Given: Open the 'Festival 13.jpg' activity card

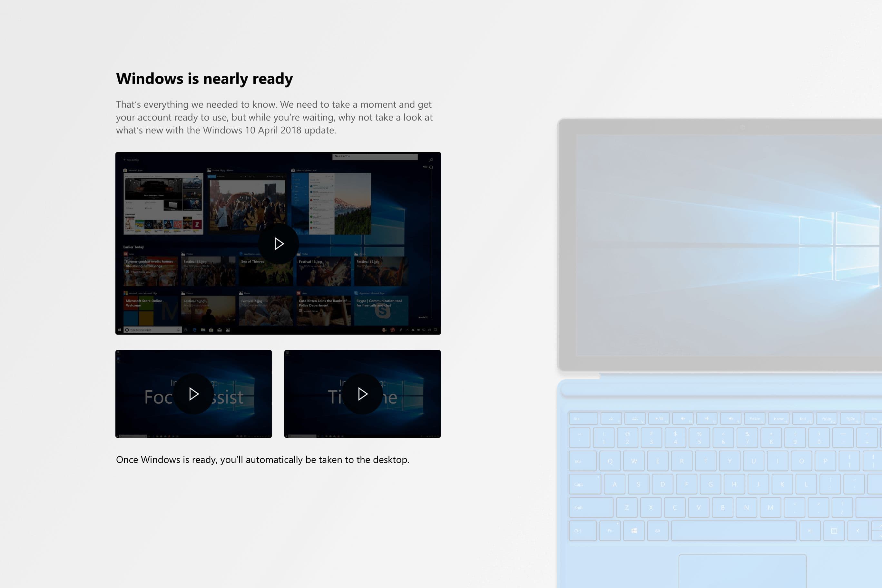Looking at the screenshot, I should (323, 272).
